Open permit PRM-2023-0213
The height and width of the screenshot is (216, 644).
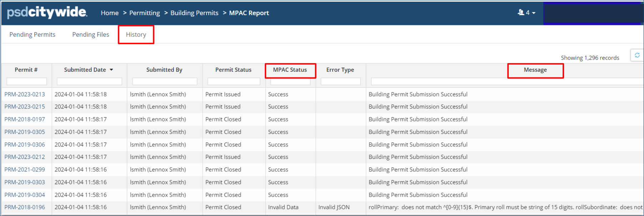[x=25, y=94]
